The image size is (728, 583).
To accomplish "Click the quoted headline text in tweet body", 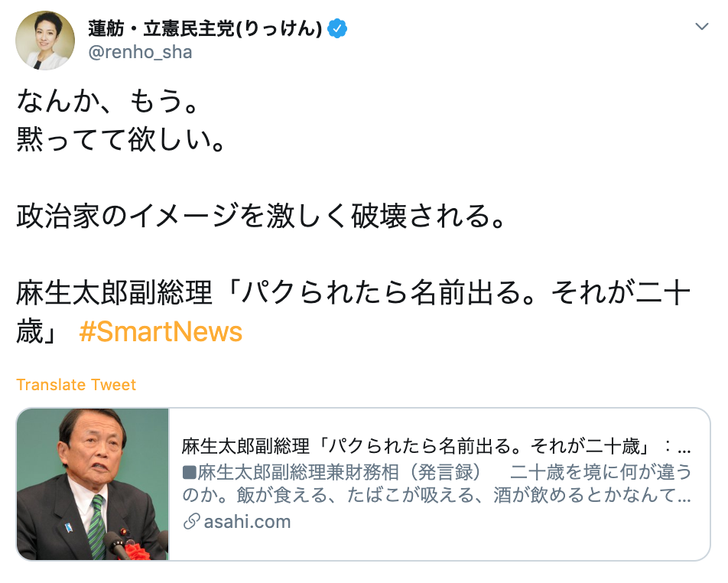I will pos(353,312).
